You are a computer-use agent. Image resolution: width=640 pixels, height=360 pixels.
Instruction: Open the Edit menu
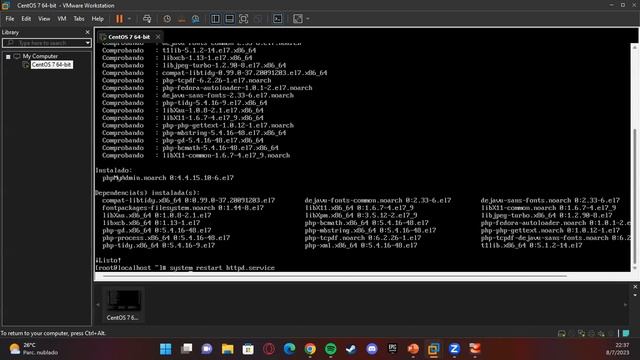[26, 19]
